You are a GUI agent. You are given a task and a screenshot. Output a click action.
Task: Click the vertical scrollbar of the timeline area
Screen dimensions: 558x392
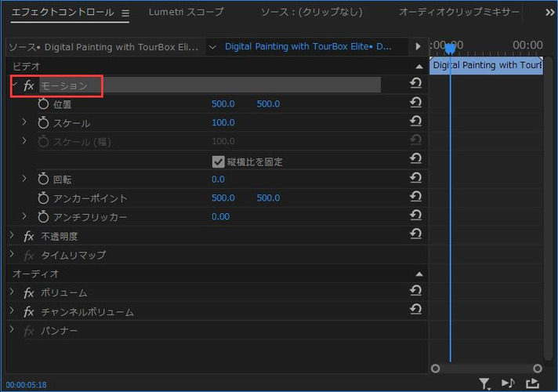coord(548,209)
